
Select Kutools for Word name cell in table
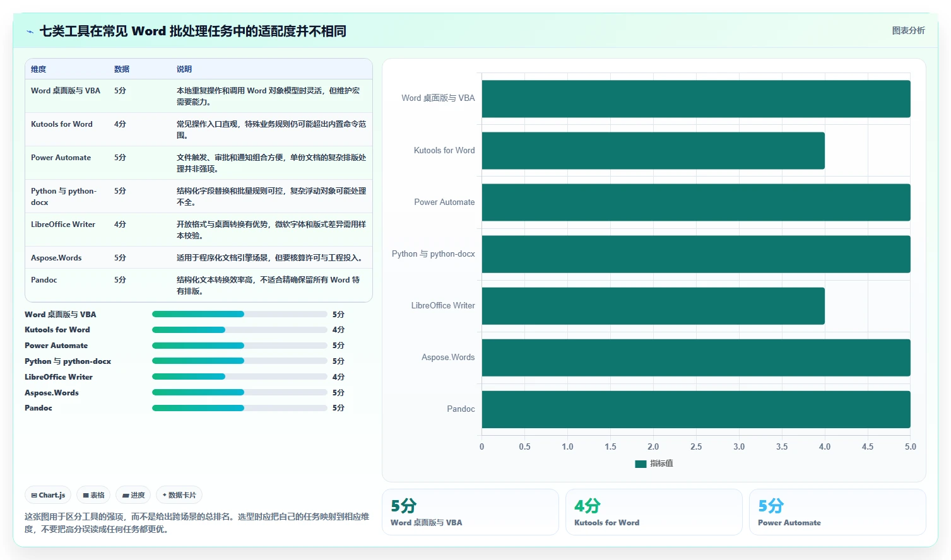(x=62, y=124)
